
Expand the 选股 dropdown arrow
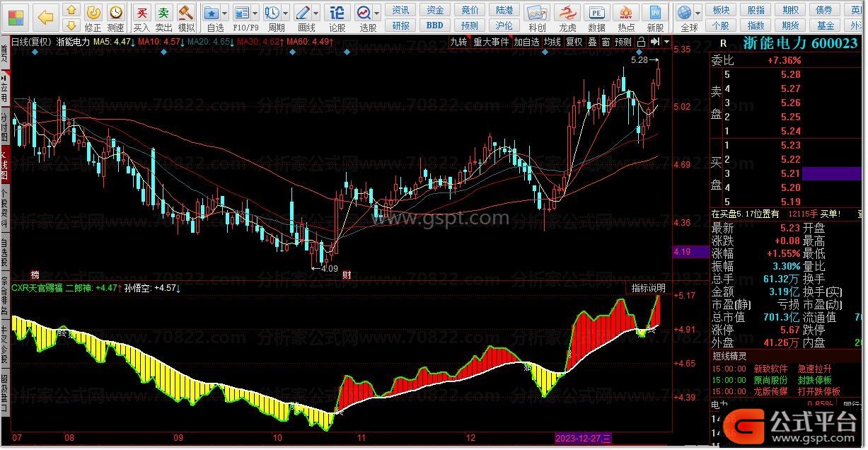click(377, 13)
